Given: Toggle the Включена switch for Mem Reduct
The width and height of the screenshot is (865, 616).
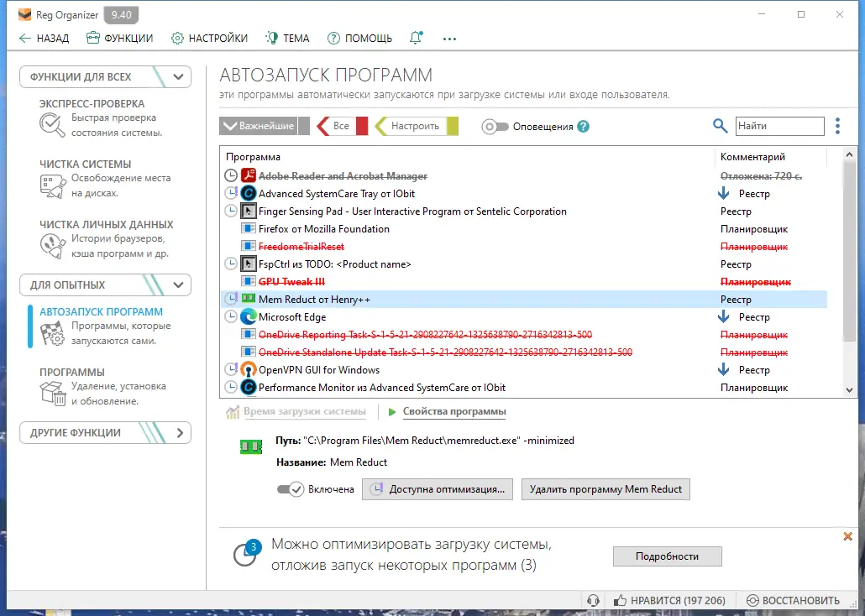Looking at the screenshot, I should (291, 489).
